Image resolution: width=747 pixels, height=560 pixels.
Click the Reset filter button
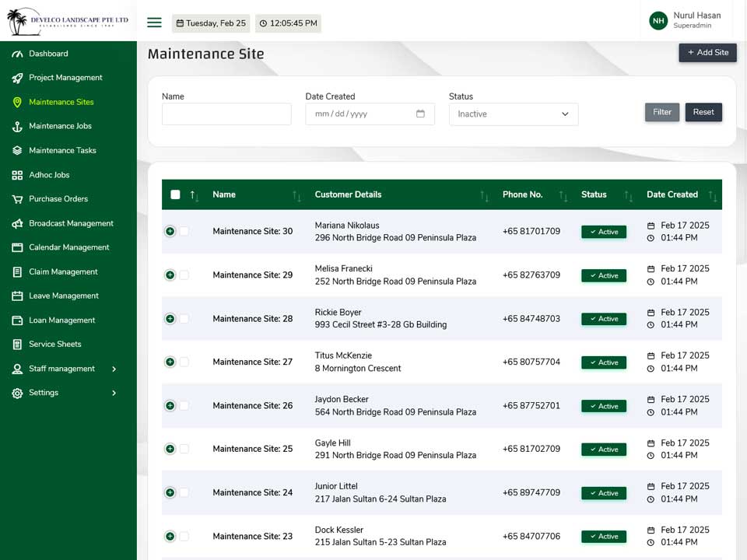703,112
